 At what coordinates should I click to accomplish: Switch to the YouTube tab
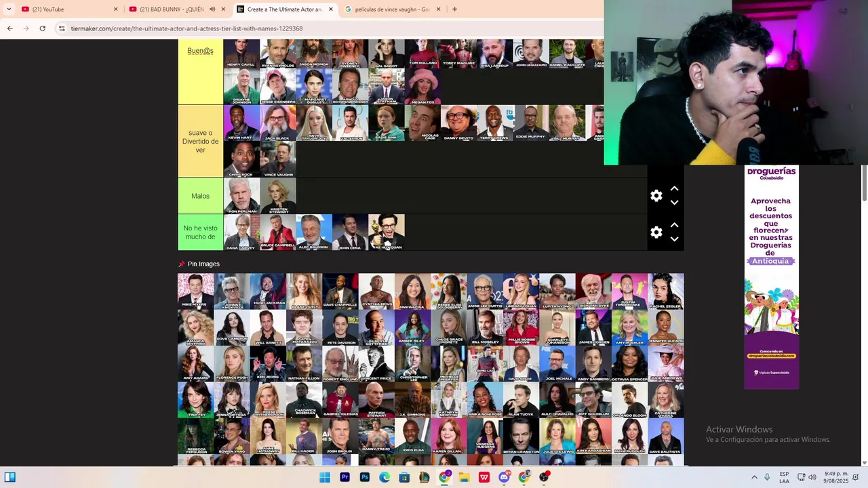tap(68, 9)
